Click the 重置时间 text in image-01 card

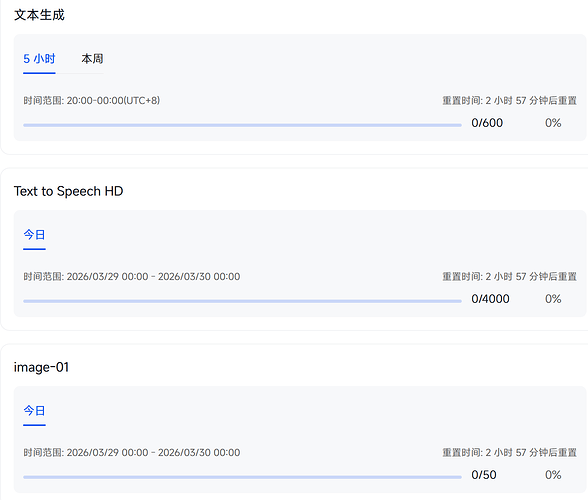click(x=509, y=452)
